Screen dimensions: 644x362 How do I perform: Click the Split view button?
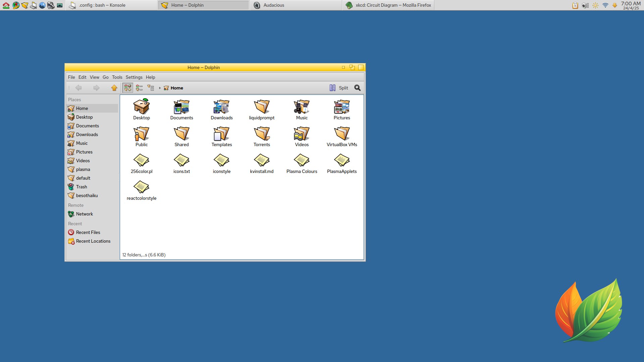339,88
